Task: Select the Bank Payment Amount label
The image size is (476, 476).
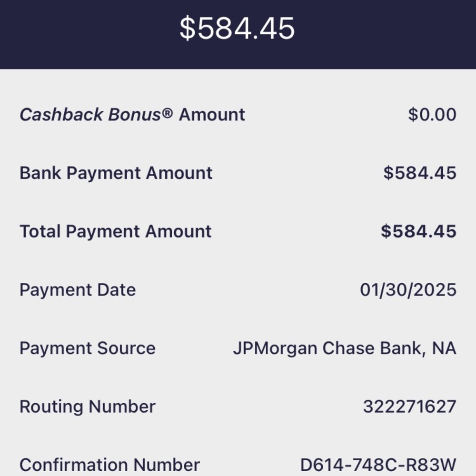Action: tap(116, 173)
